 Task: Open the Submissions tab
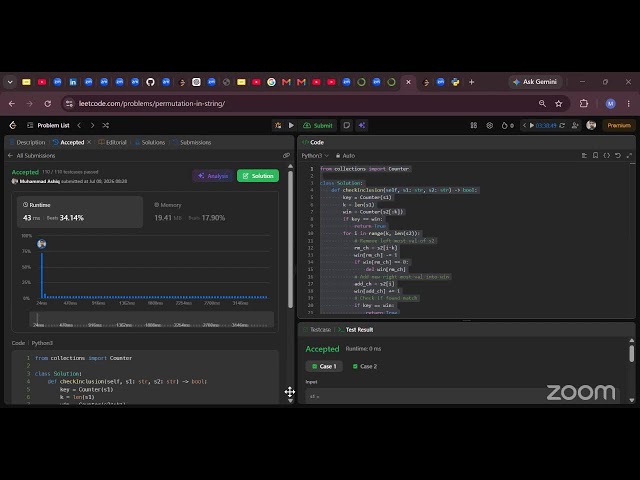point(192,142)
